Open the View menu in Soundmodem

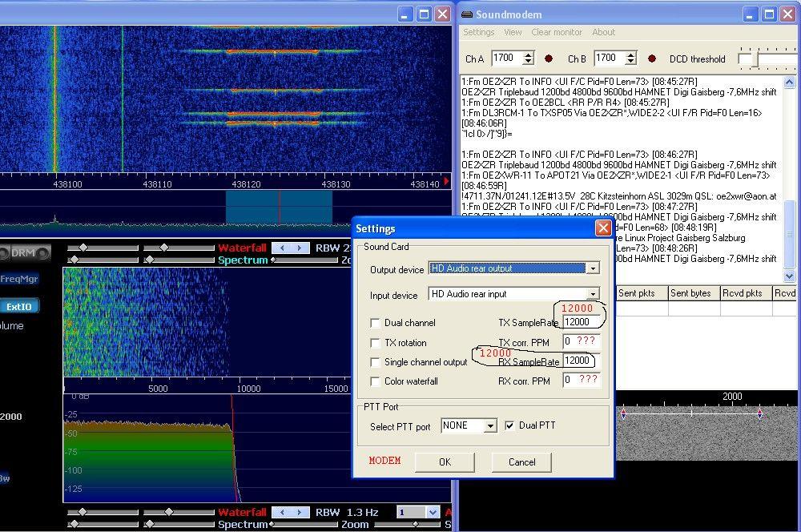pyautogui.click(x=513, y=32)
